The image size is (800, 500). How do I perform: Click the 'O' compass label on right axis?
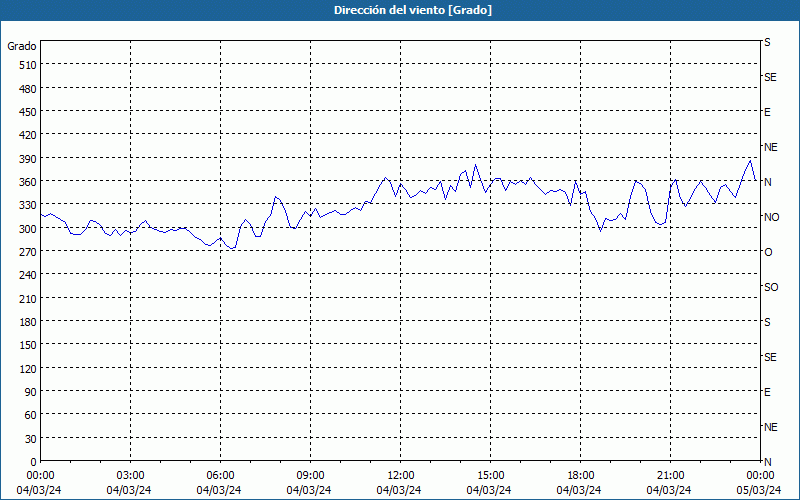click(768, 252)
